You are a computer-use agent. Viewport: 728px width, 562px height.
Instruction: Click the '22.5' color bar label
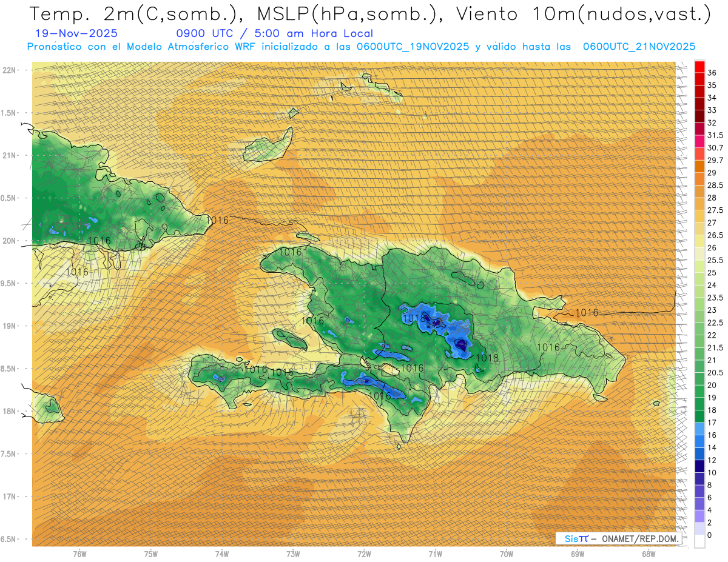(715, 323)
